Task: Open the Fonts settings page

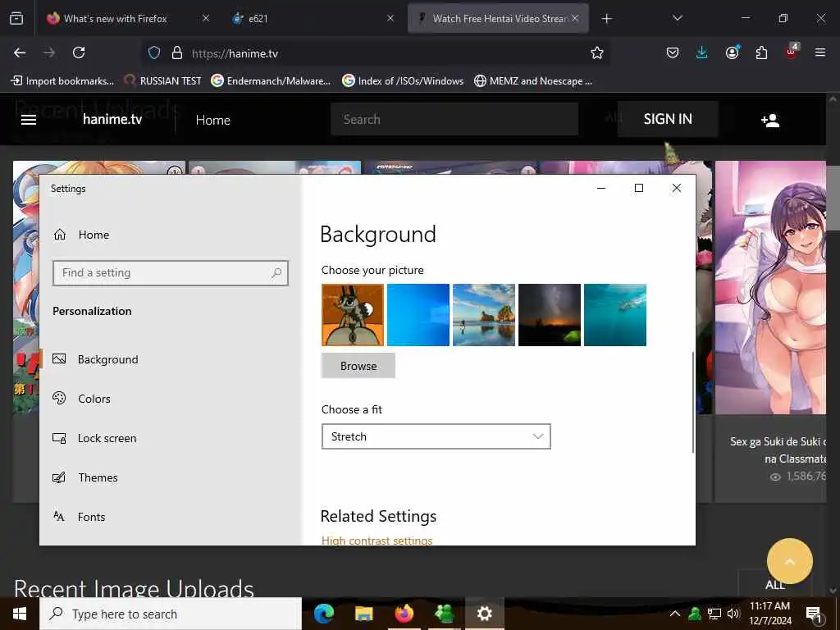Action: [x=79, y=517]
